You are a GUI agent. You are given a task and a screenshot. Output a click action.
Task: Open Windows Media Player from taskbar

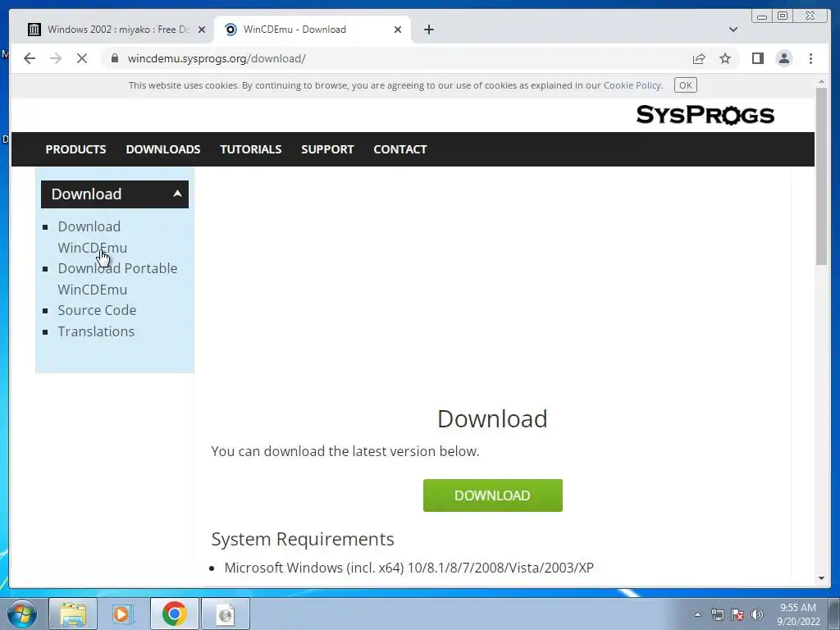[x=123, y=614]
